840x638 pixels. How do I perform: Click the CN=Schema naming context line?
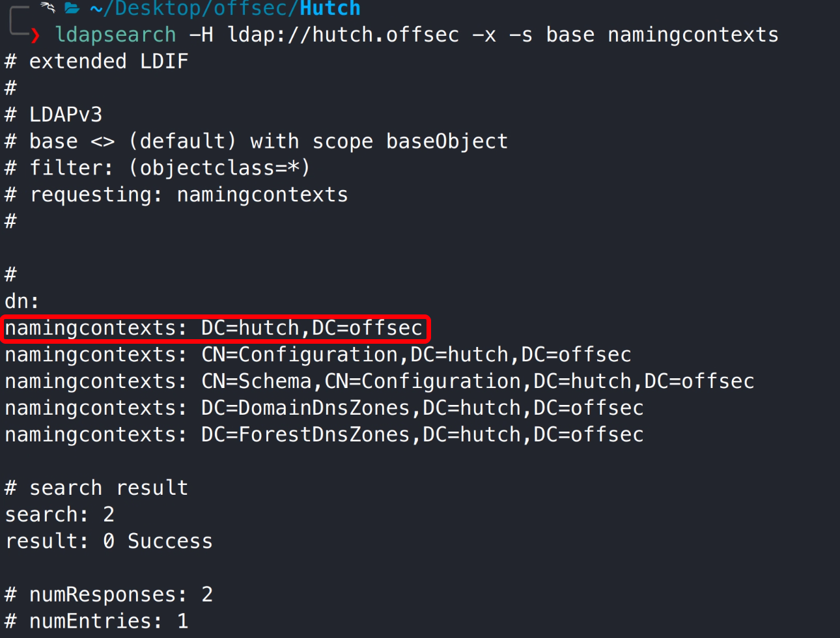(x=379, y=381)
